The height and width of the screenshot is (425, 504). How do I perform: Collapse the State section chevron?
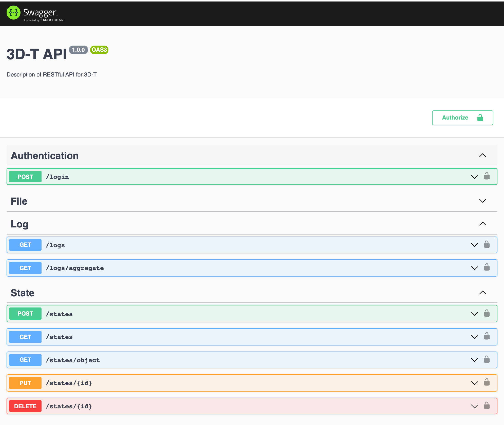483,293
